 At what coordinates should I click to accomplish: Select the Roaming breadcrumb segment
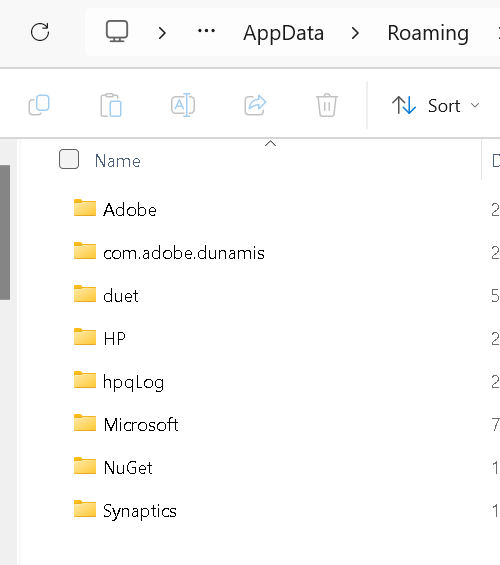pos(428,34)
